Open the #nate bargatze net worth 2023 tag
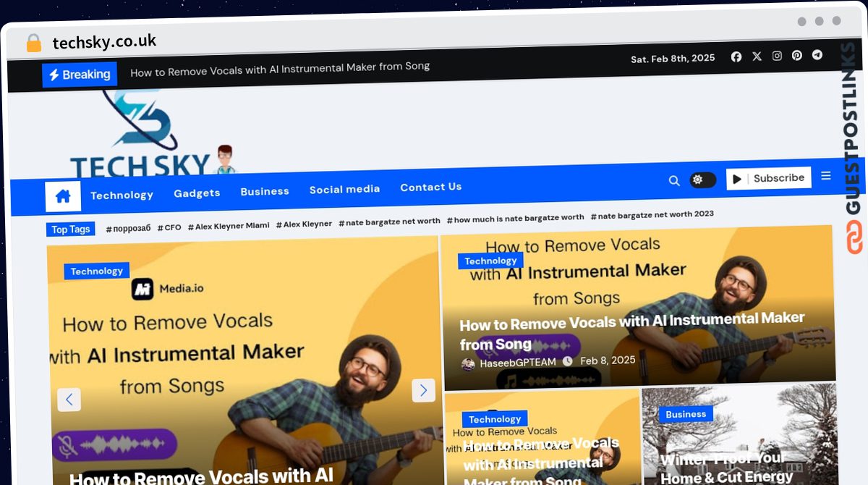Screen dimensions: 868x485 click(652, 215)
